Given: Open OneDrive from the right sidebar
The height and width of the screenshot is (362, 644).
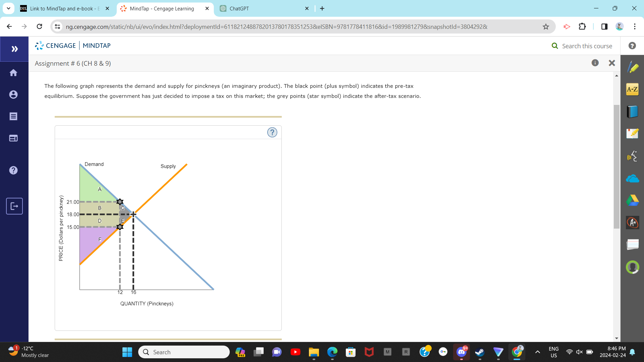Looking at the screenshot, I should pyautogui.click(x=633, y=178).
